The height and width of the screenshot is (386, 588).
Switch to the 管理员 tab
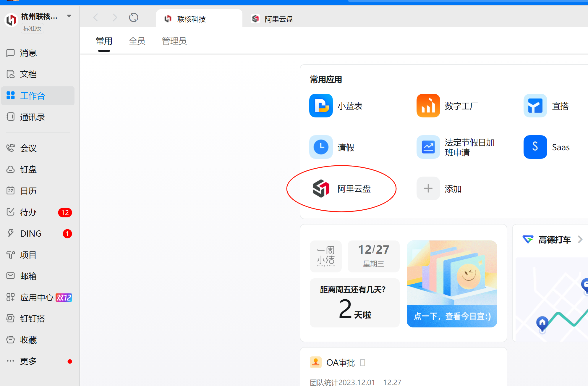[174, 41]
